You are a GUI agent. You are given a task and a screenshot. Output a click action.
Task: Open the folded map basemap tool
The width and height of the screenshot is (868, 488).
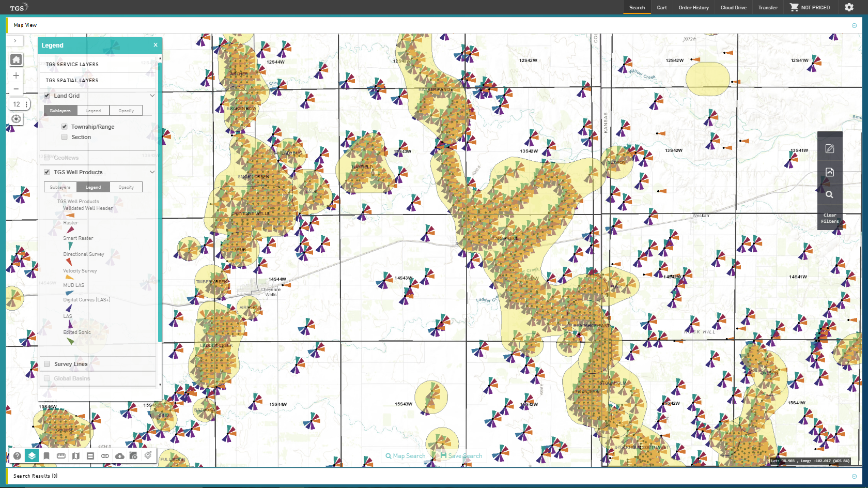click(x=76, y=456)
